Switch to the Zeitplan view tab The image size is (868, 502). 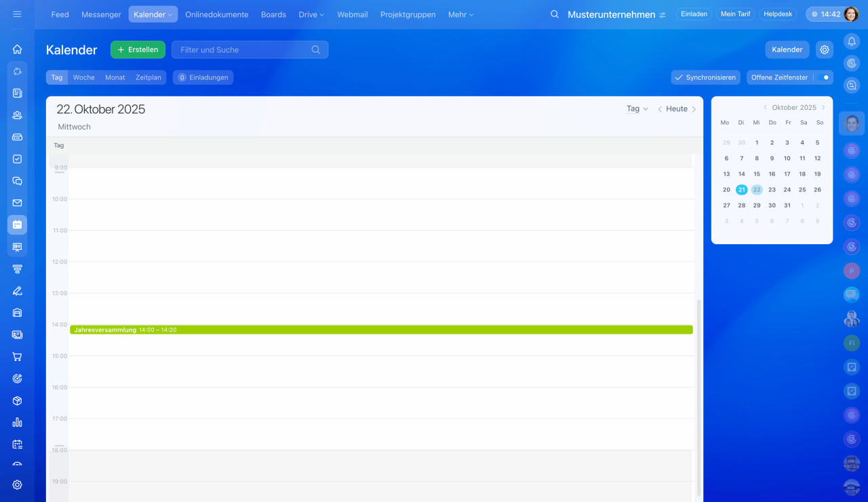pyautogui.click(x=149, y=77)
